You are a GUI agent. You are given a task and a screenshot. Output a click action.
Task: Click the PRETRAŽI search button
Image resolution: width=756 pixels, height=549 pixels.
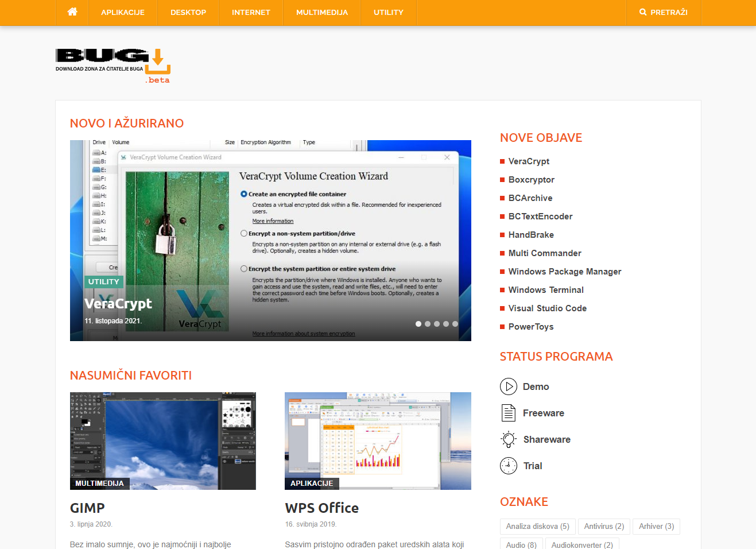click(664, 13)
